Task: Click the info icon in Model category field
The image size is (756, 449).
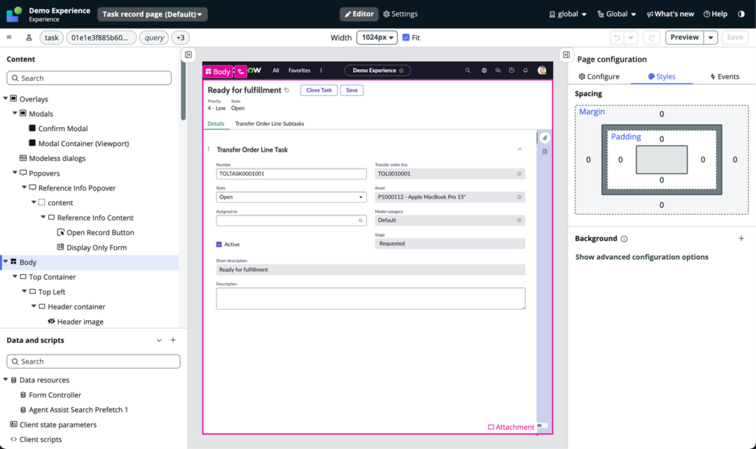Action: coord(519,220)
